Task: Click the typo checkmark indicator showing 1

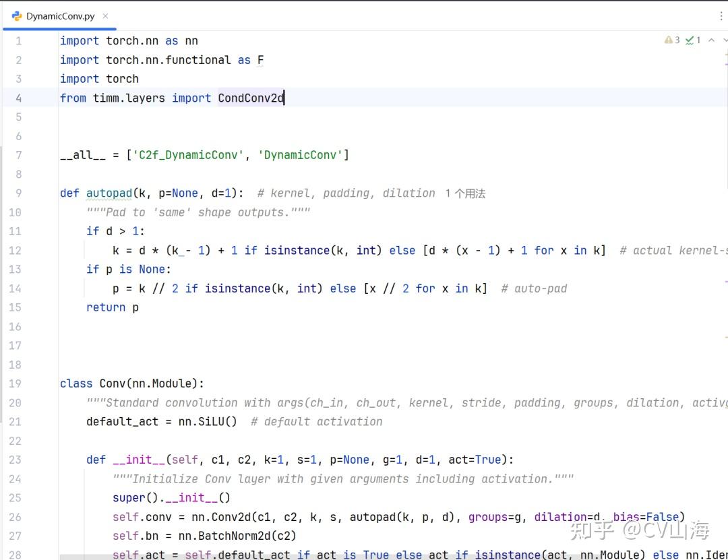Action: pyautogui.click(x=693, y=40)
